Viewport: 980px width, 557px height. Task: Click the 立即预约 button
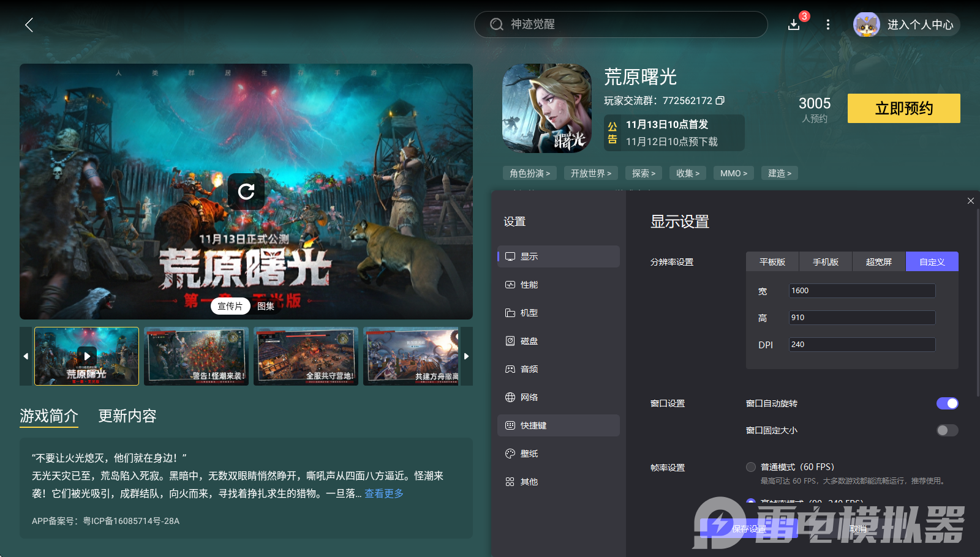pos(904,108)
